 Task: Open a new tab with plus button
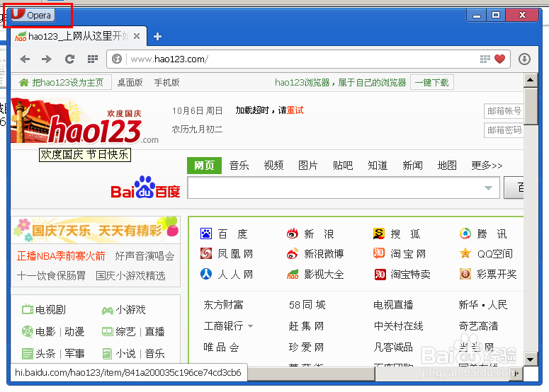tap(157, 36)
